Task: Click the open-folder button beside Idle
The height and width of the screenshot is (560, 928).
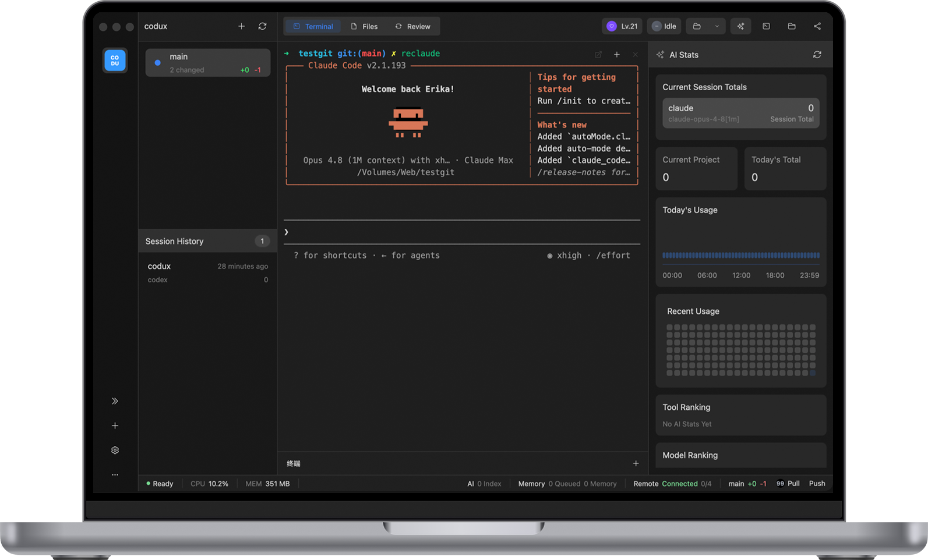Action: [x=697, y=26]
